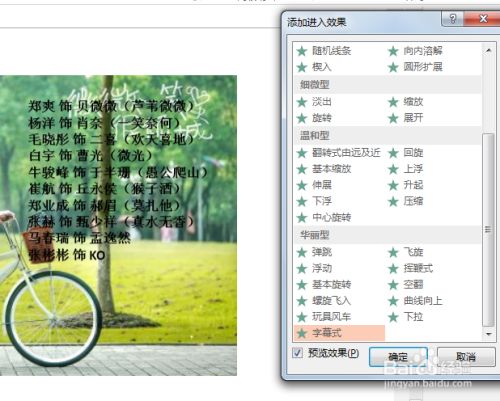Screen dimensions: 500x401
Task: Pick the 缩放 subtle effect
Action: coord(406,102)
